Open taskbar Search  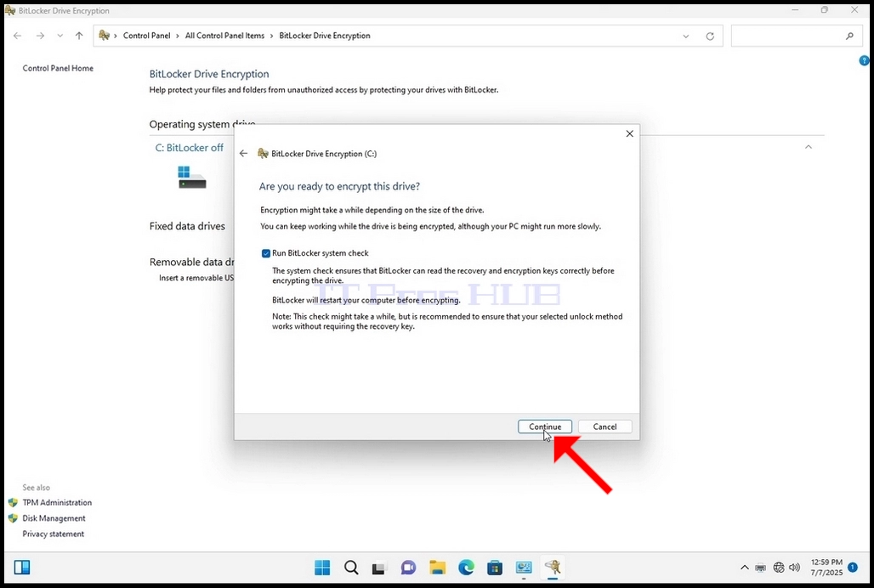point(351,568)
